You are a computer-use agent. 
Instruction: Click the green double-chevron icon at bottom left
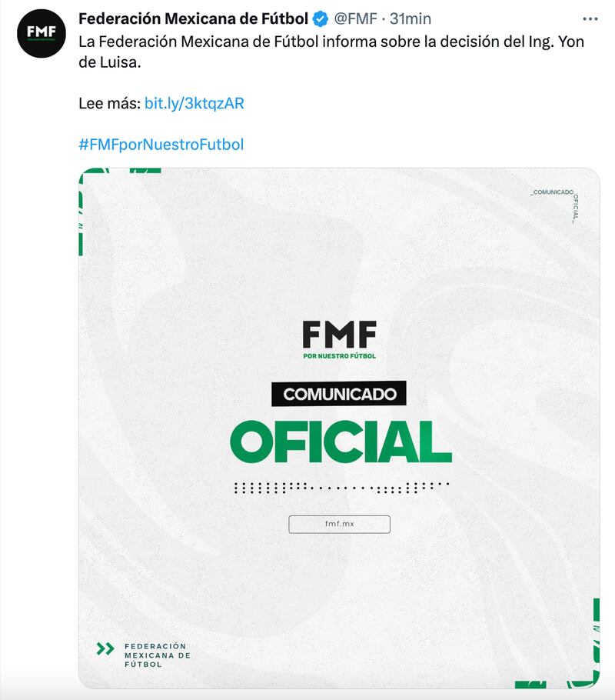[x=105, y=648]
